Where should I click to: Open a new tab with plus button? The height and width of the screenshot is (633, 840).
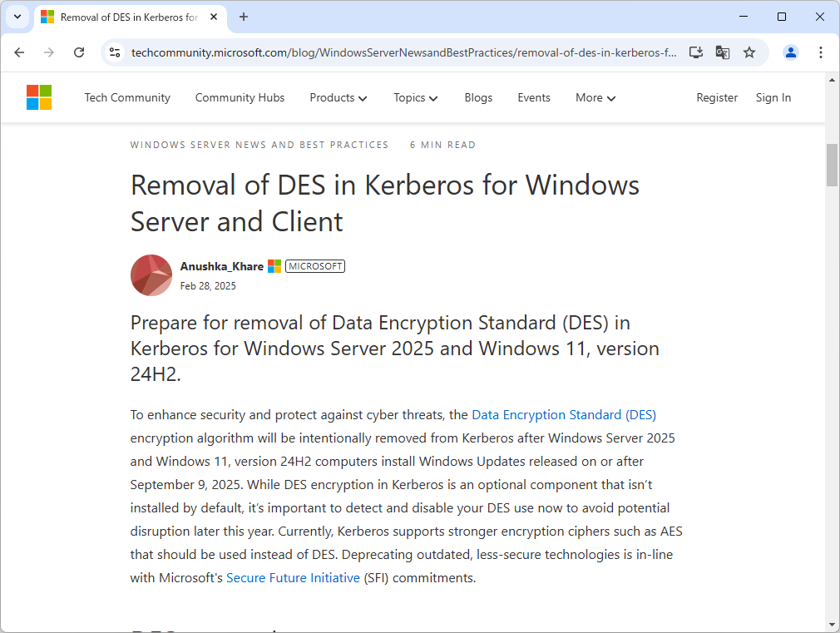[x=244, y=17]
